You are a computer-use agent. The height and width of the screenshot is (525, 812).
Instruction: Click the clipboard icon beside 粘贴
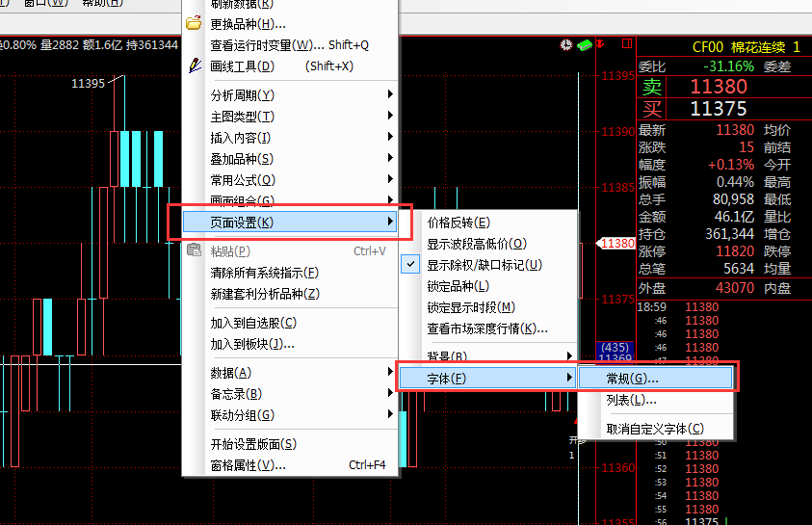click(x=194, y=251)
